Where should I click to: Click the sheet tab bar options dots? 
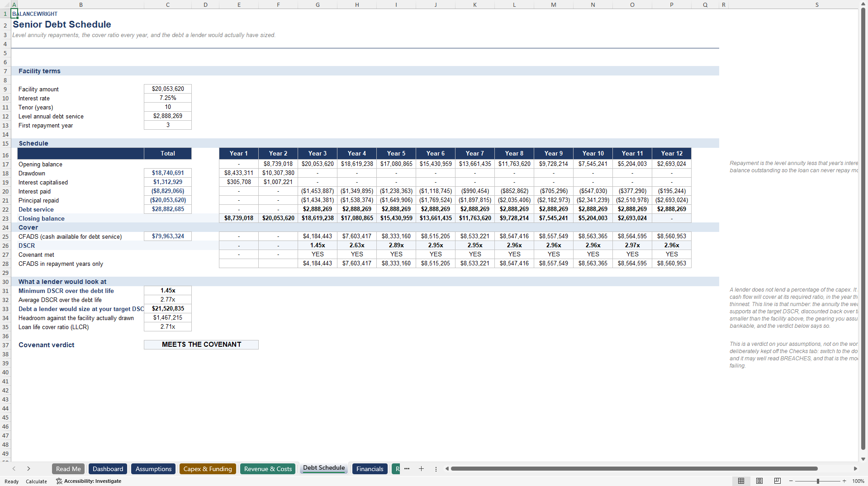[x=436, y=469]
